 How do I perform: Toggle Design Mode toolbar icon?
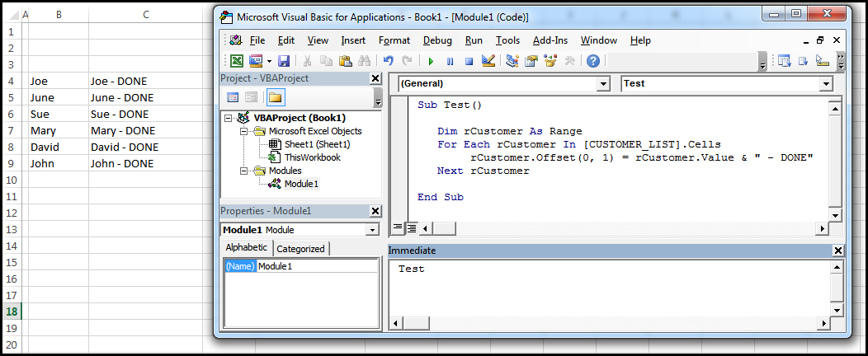tap(488, 61)
